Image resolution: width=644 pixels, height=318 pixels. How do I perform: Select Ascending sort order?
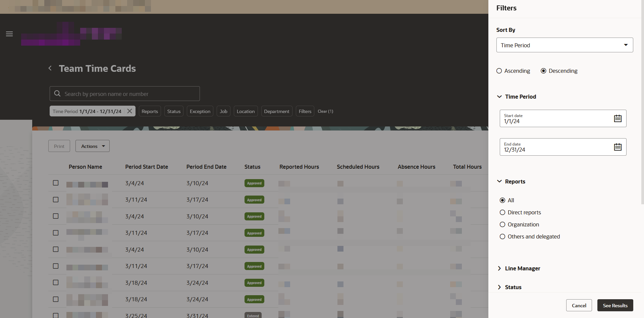click(x=499, y=71)
